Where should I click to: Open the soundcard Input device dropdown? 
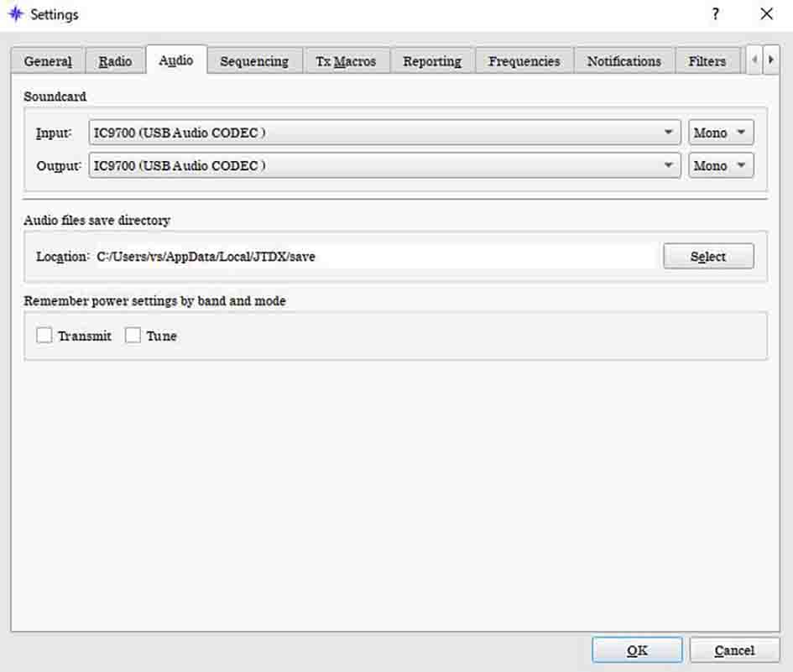click(384, 133)
